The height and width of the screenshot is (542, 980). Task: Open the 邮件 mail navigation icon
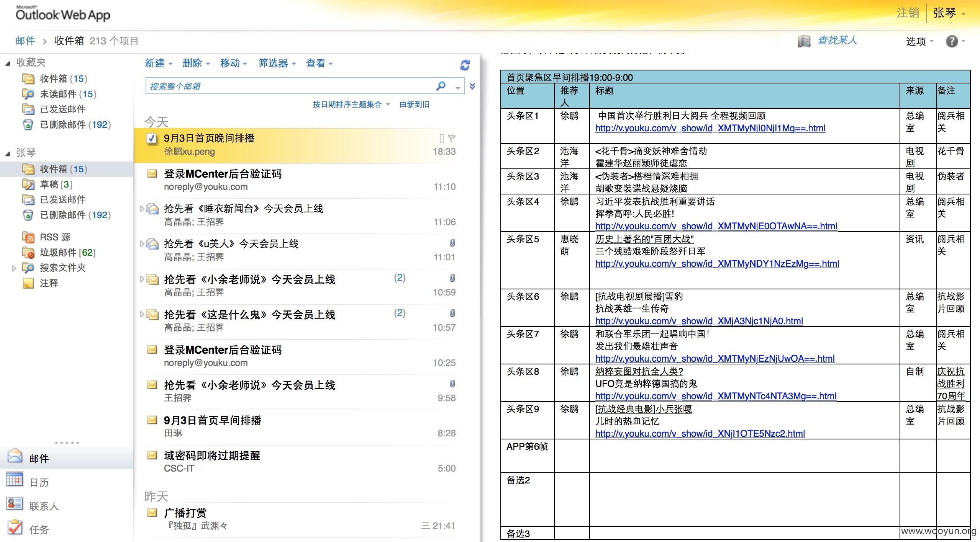click(x=15, y=455)
